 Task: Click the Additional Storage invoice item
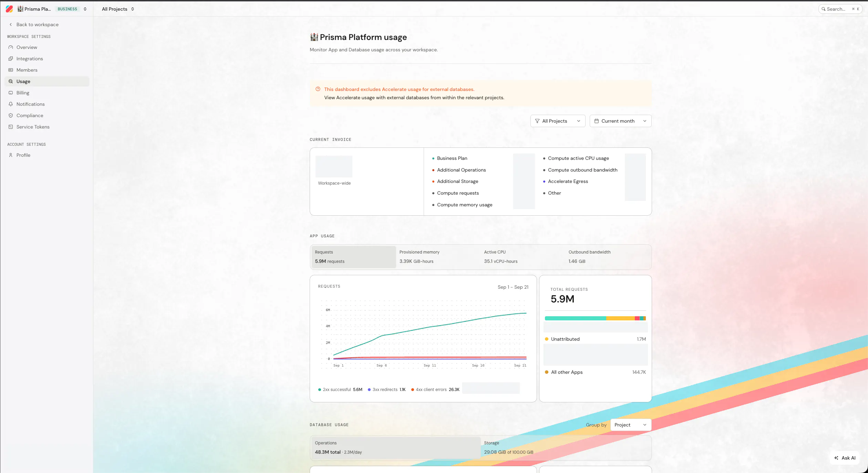(458, 181)
